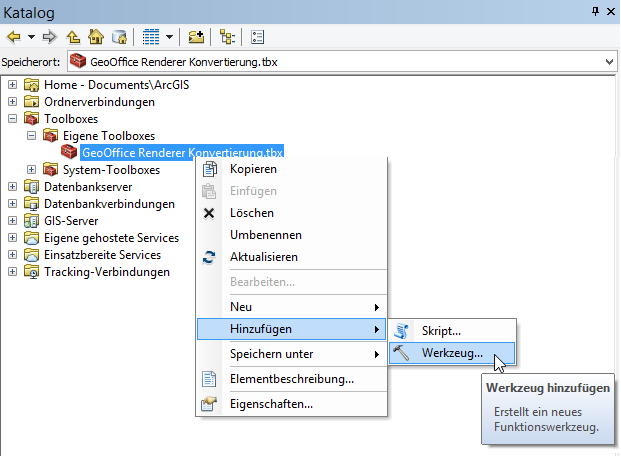Screen dimensions: 621x456
Task: Toggle the catalog tree view icon
Action: 227,37
